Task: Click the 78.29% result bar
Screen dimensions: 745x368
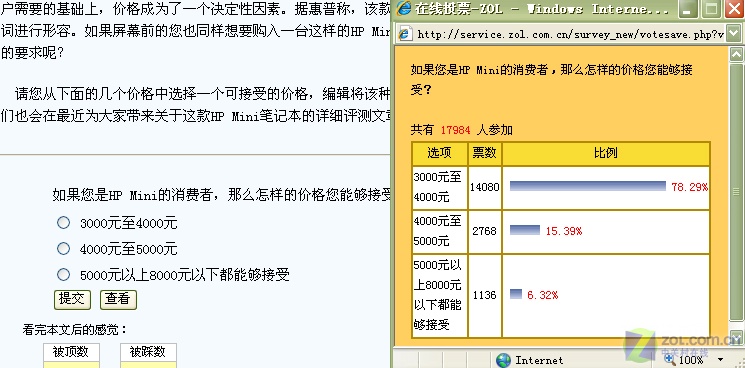Action: pyautogui.click(x=588, y=186)
